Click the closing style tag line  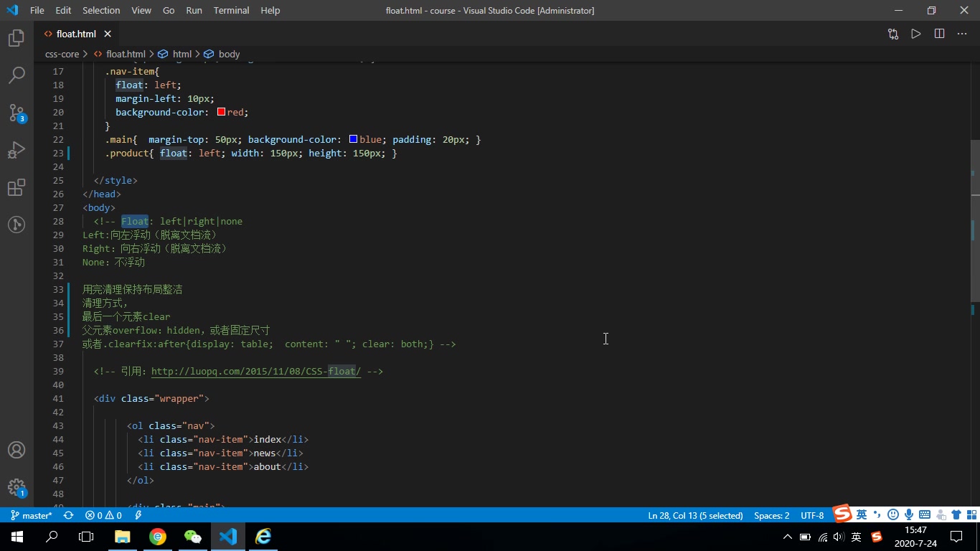coord(116,180)
